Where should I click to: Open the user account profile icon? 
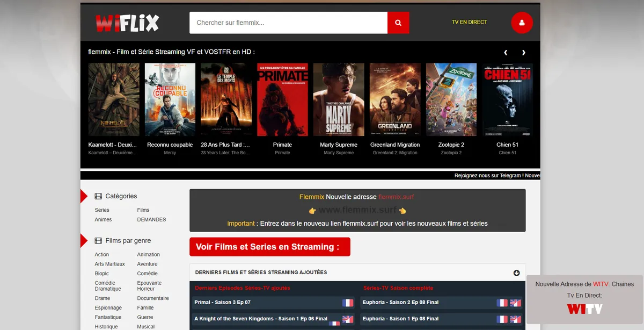point(522,23)
